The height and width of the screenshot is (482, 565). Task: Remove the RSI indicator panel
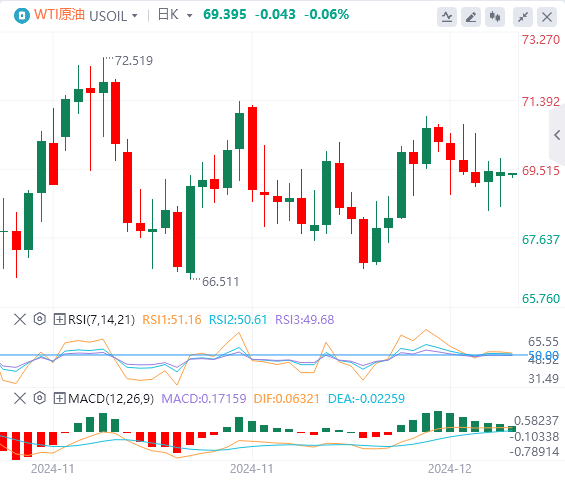tap(20, 319)
